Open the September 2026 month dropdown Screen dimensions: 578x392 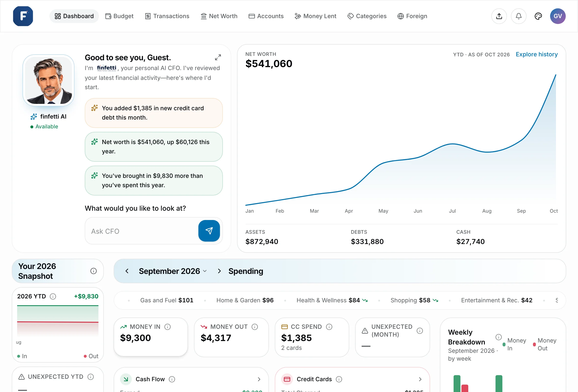point(173,271)
